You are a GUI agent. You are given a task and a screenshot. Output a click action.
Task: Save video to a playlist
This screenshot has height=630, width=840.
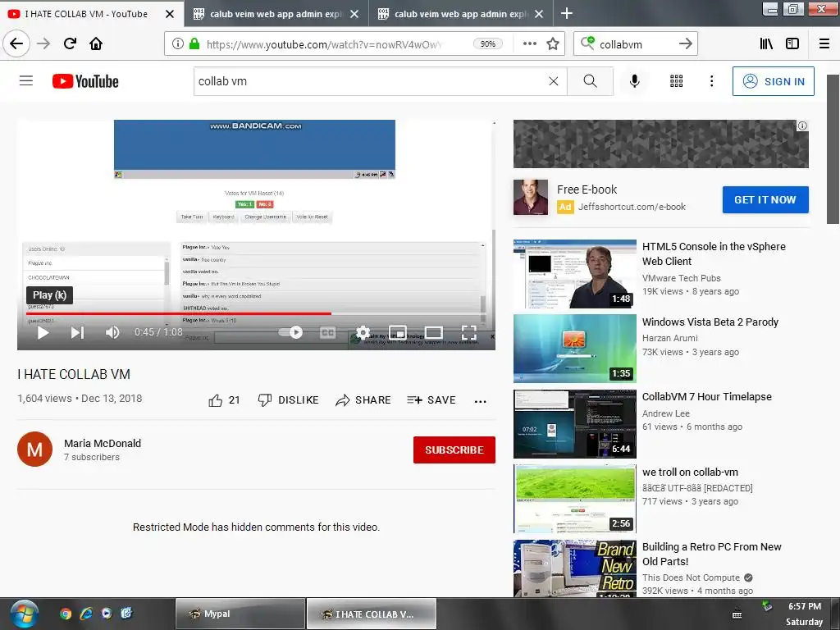pos(431,400)
